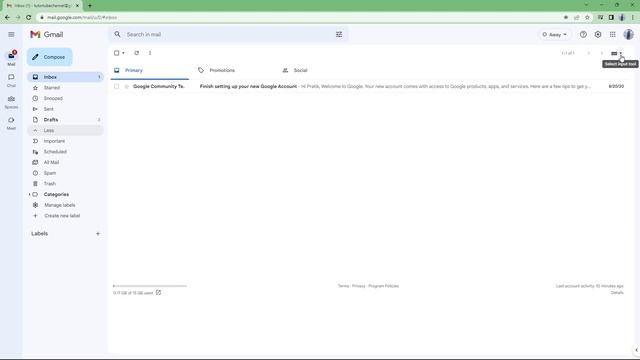Screen dimensions: 640x360
Task: Open Spaces in the side rail
Action: pyautogui.click(x=11, y=102)
